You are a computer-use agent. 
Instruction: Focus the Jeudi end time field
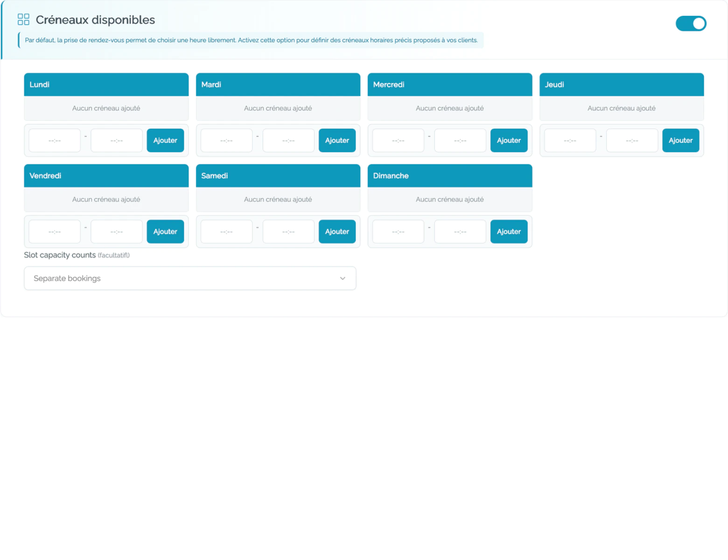pyautogui.click(x=632, y=140)
